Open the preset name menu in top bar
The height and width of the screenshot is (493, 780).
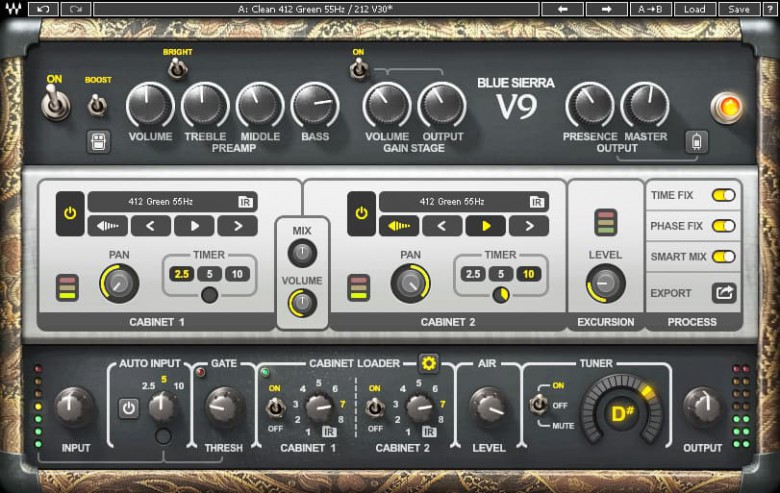pyautogui.click(x=316, y=9)
